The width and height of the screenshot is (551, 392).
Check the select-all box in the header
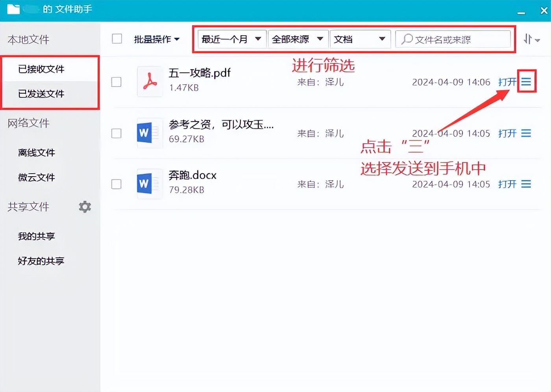[x=116, y=39]
